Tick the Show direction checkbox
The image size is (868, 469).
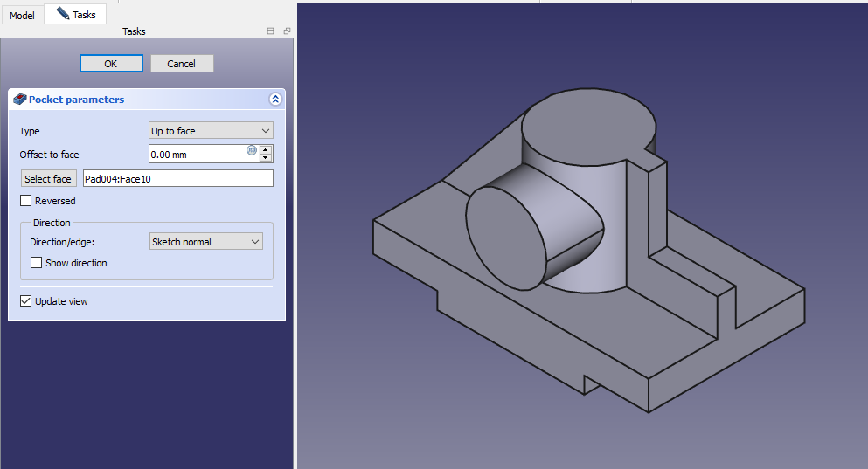(x=37, y=263)
